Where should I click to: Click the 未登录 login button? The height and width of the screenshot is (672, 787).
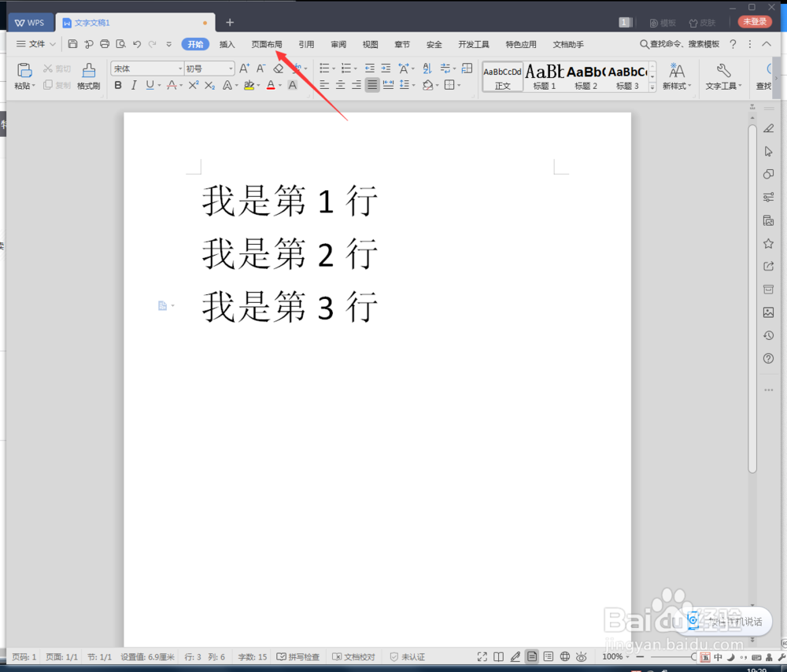[755, 21]
